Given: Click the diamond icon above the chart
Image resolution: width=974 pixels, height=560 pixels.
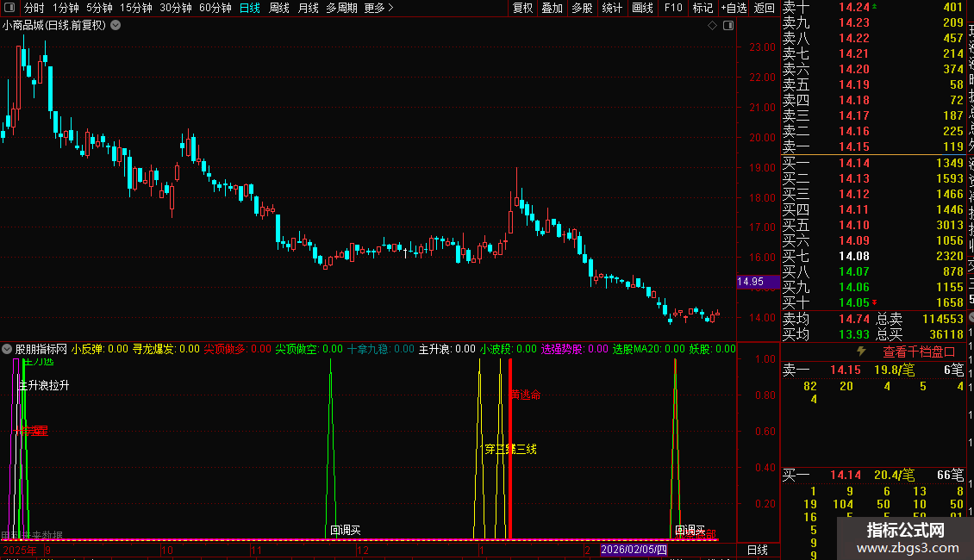Looking at the screenshot, I should point(713,26).
